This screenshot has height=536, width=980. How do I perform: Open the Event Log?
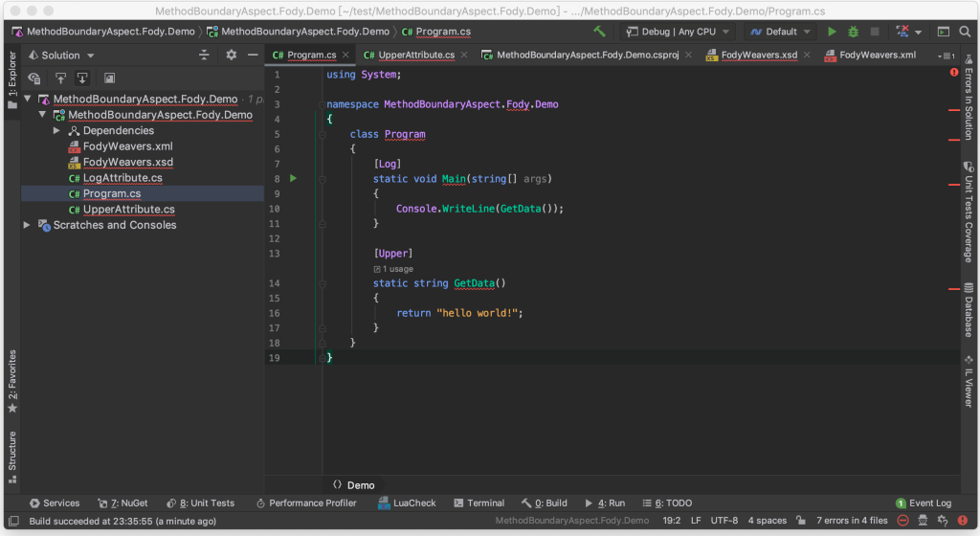click(x=924, y=502)
